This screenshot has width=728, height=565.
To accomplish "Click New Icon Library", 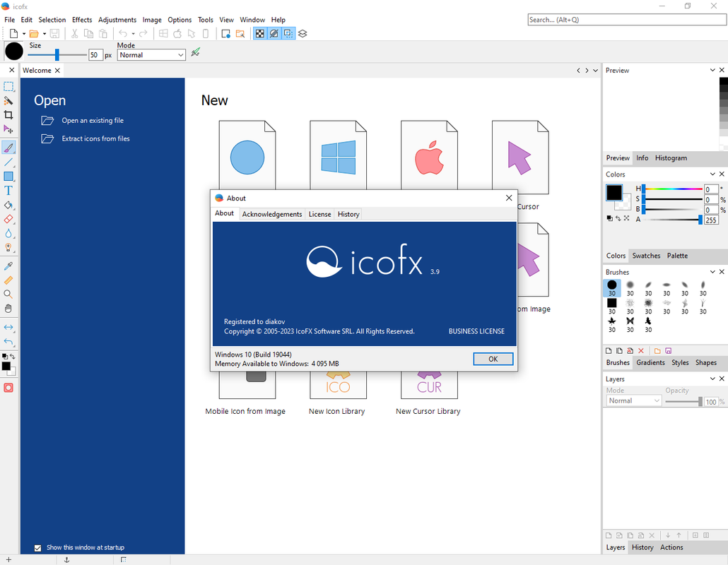I will point(337,412).
